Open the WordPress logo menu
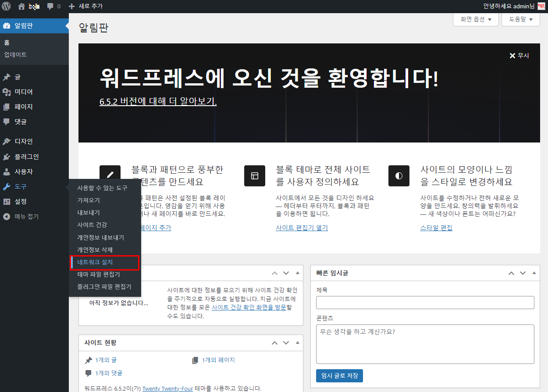Screen dimensions: 548x392 [7, 7]
